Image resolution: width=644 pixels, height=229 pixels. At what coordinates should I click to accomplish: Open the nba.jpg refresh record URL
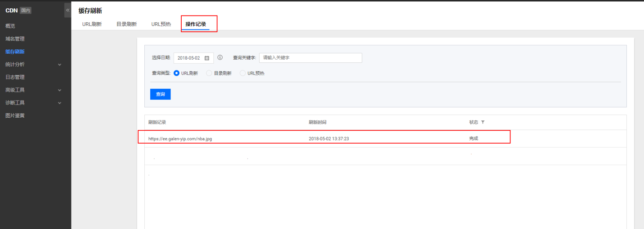click(180, 139)
